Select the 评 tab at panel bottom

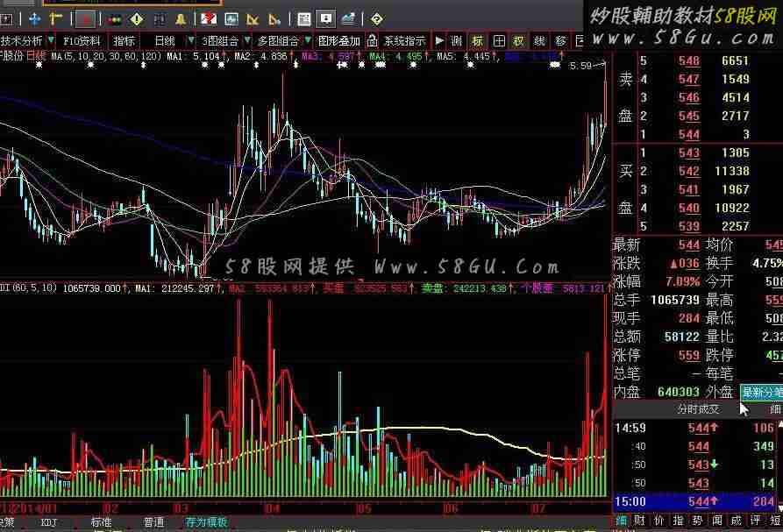(756, 521)
